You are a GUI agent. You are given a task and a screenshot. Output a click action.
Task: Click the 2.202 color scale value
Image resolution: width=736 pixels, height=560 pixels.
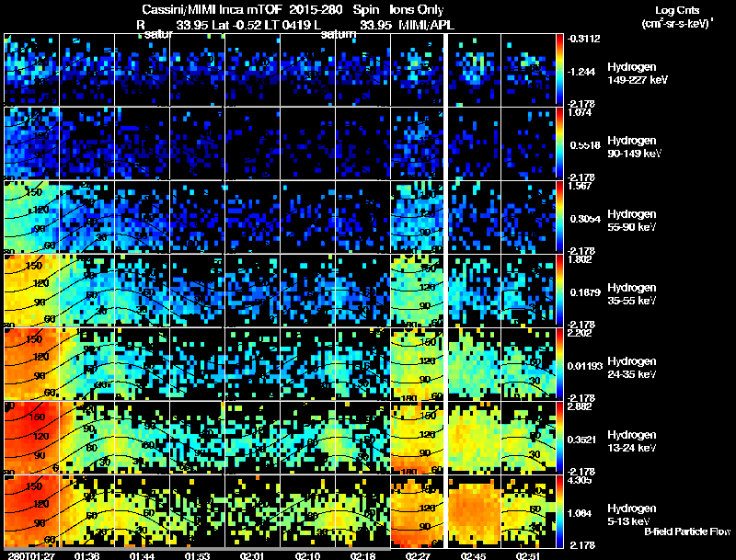[x=580, y=334]
